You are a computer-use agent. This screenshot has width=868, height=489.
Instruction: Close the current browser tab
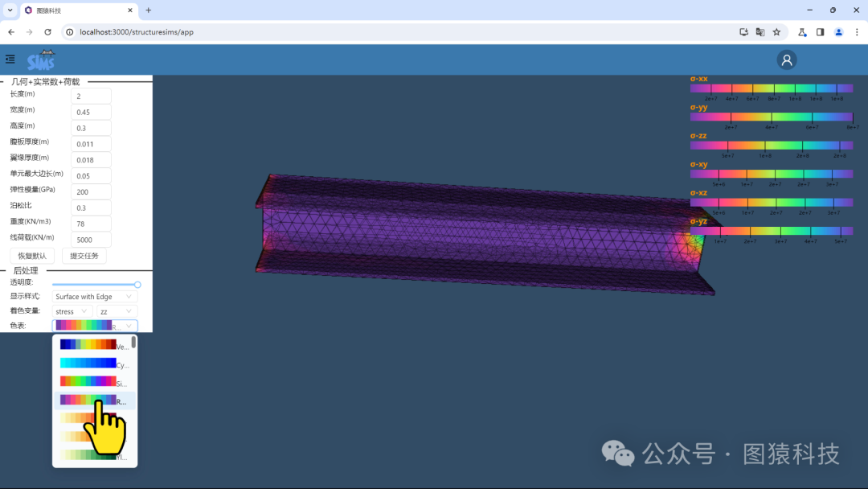coord(130,10)
